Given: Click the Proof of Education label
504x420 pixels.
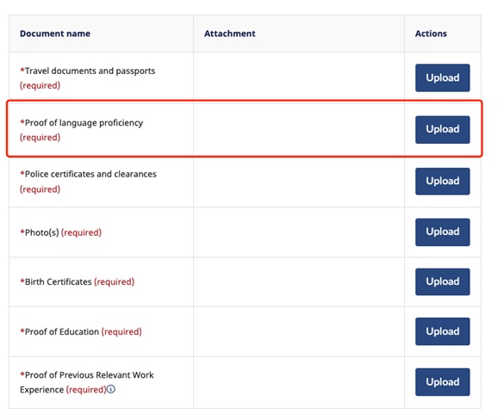Looking at the screenshot, I should pyautogui.click(x=59, y=331).
